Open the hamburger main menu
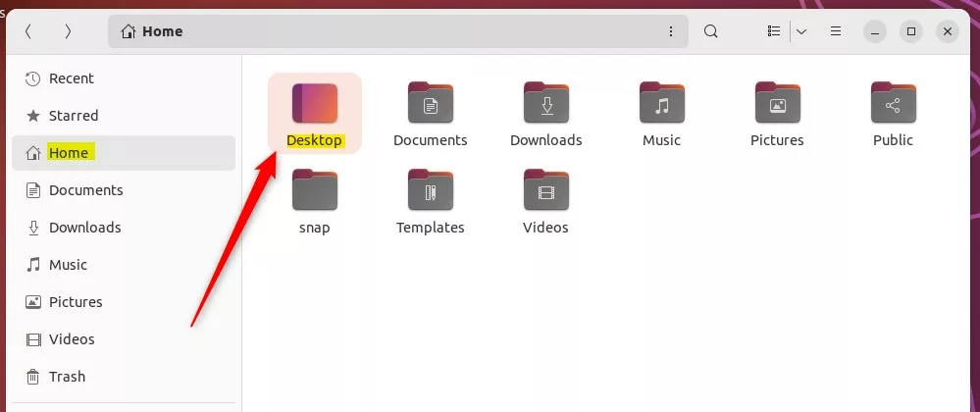Screen dimensions: 980x412 pos(836,31)
